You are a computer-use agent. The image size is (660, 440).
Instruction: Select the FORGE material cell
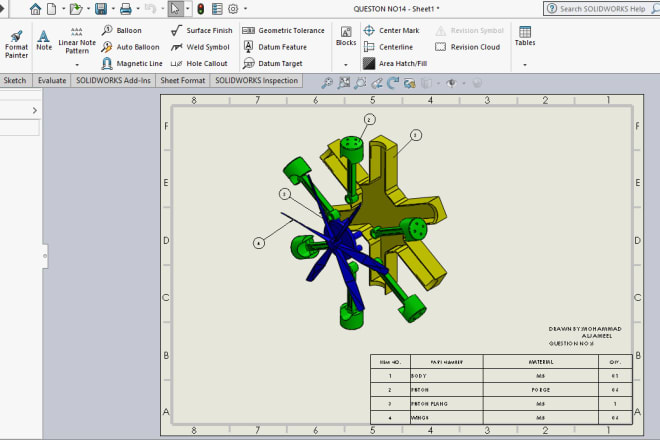point(541,390)
